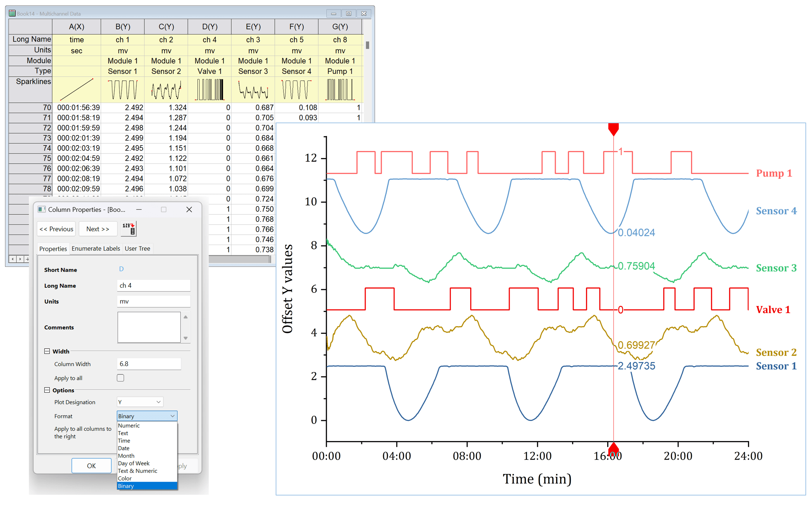Click the Long Name input field
Viewport: 812px width, 505px height.
click(153, 286)
